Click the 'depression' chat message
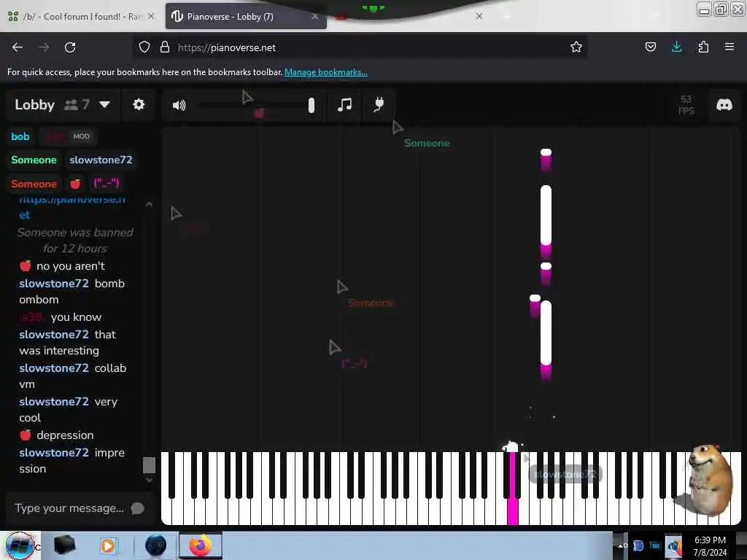 pos(65,435)
